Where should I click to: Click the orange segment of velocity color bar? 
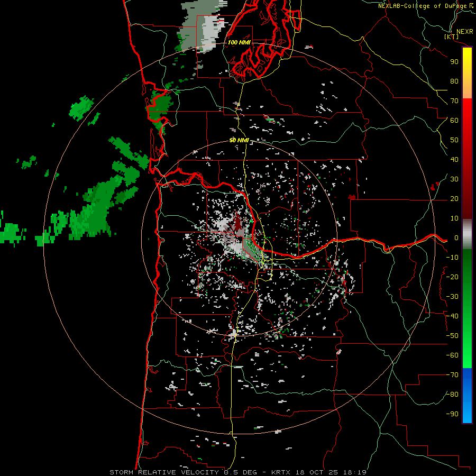pos(467,90)
